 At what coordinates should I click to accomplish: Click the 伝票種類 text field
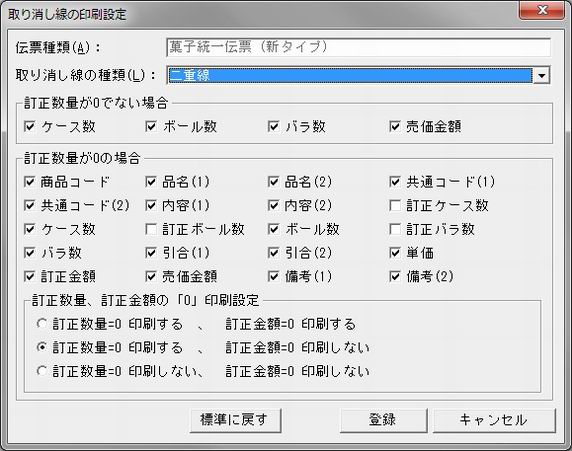coord(359,47)
